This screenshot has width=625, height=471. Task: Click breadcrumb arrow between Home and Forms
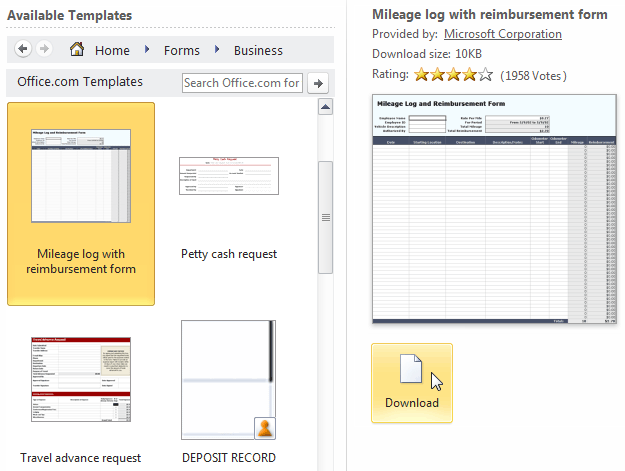148,50
